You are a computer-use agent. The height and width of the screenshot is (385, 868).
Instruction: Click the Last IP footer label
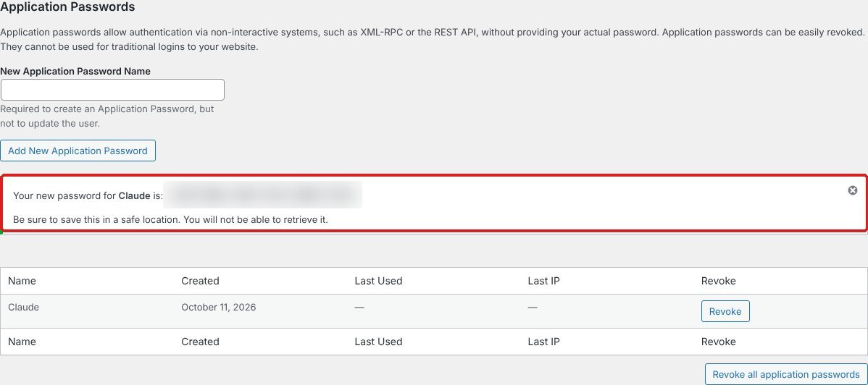coord(543,342)
